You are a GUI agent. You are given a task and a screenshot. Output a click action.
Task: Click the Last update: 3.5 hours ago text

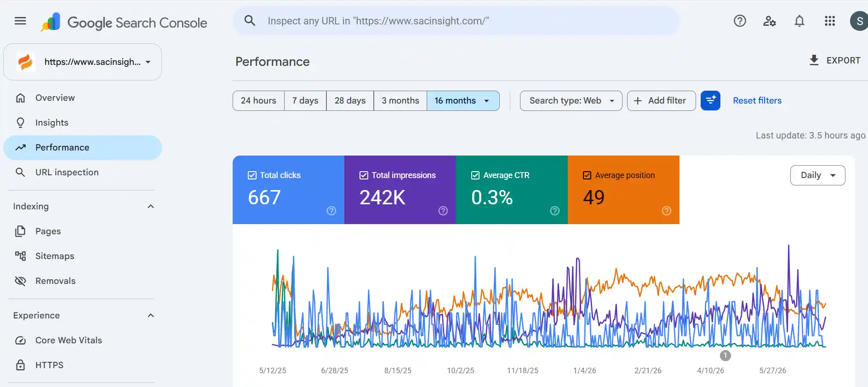(811, 136)
